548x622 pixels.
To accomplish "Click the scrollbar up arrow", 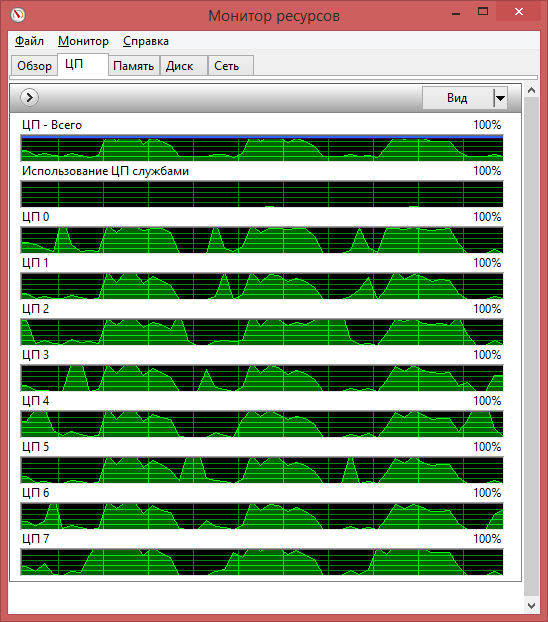I will (531, 90).
